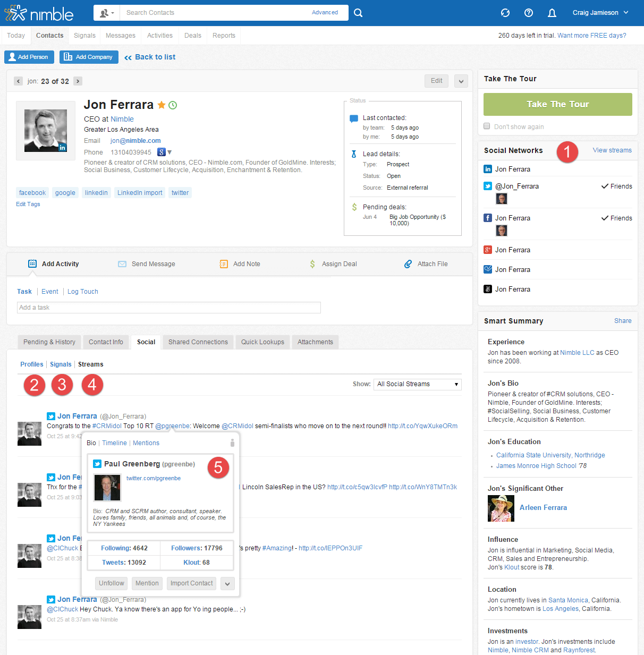The image size is (644, 655).
Task: Click the Add a task input field
Action: tap(168, 308)
